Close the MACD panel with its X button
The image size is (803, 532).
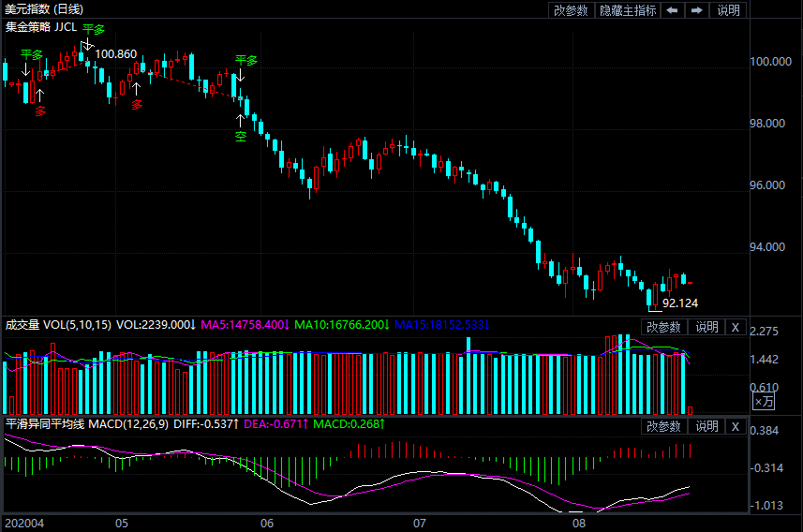point(736,426)
